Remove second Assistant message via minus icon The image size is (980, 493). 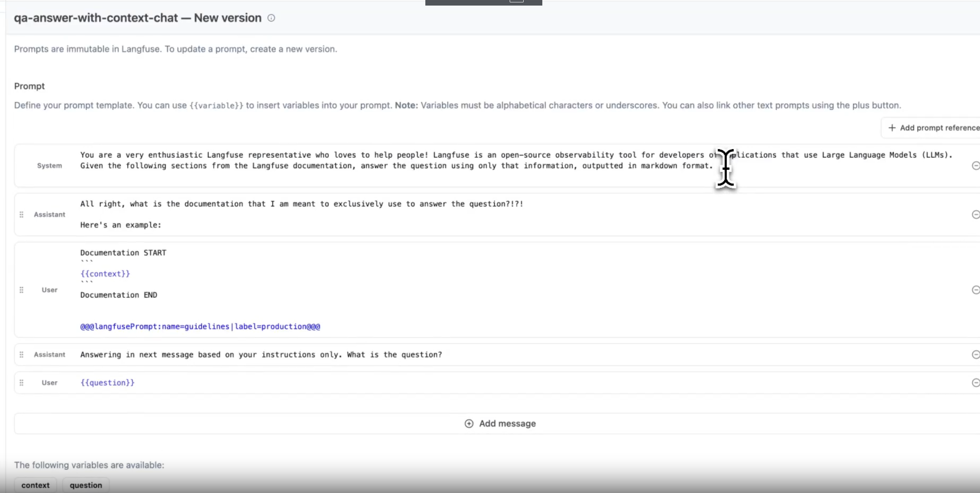point(975,354)
